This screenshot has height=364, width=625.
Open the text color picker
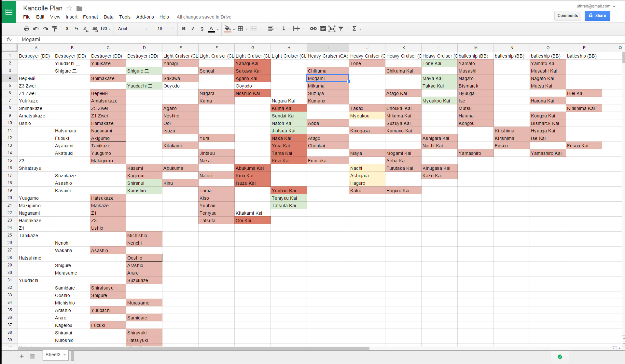(212, 29)
